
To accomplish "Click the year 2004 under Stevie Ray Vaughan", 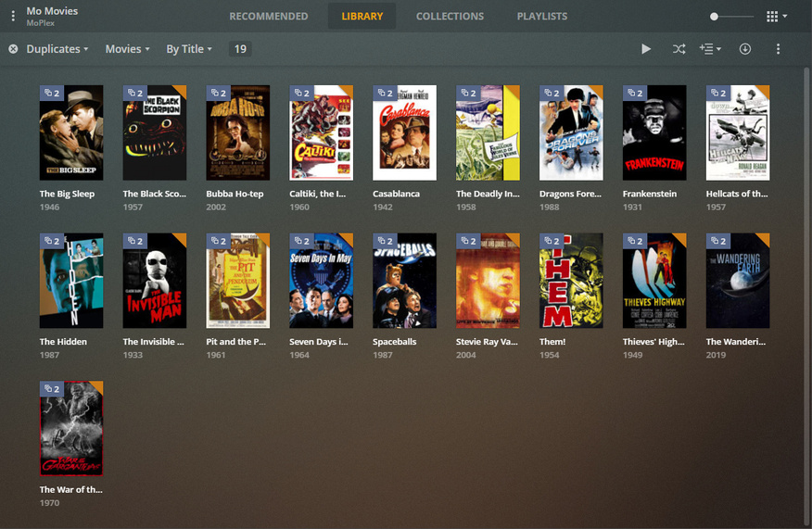I will point(466,355).
